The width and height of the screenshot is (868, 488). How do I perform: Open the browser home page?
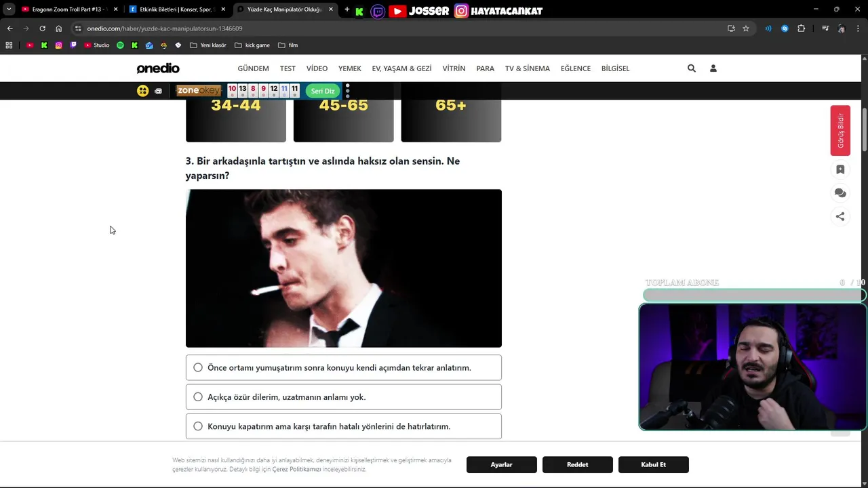point(58,28)
